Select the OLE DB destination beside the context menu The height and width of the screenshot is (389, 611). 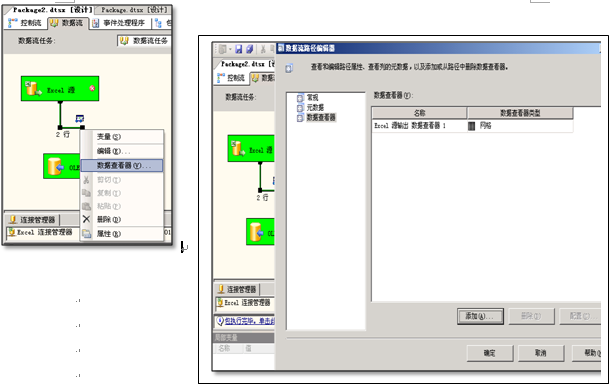click(x=62, y=166)
